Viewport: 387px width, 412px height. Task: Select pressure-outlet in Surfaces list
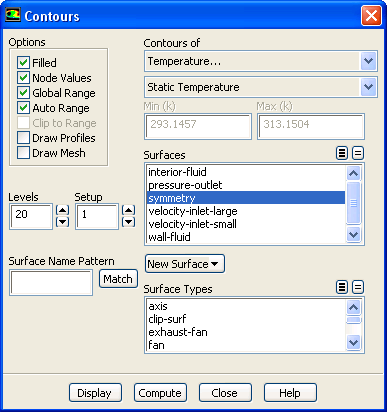click(246, 185)
